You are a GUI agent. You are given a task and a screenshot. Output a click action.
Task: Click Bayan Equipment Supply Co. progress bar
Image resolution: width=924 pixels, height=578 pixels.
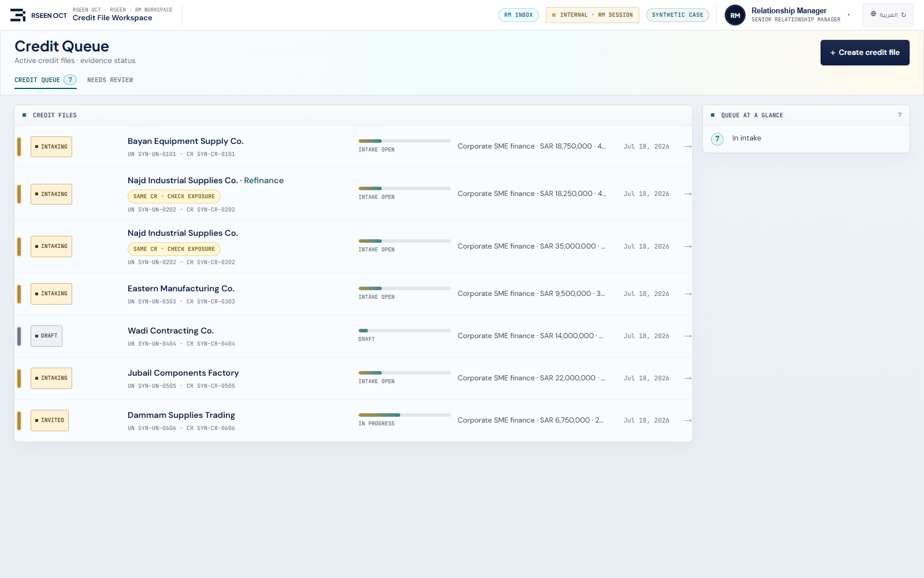pos(404,141)
